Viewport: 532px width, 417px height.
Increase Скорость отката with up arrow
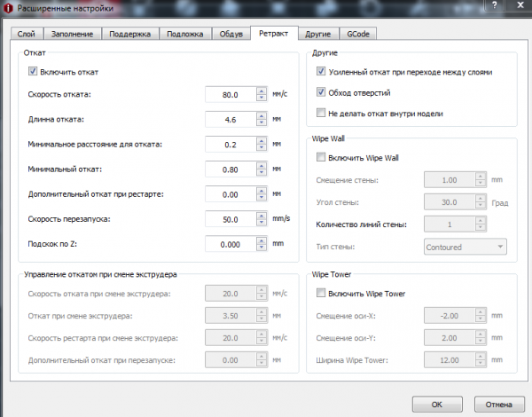click(262, 91)
